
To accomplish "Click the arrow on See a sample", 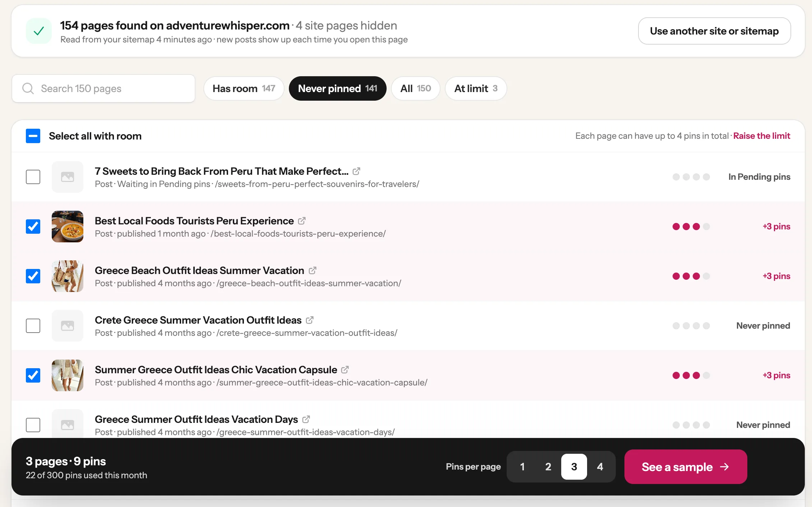I will pos(725,467).
